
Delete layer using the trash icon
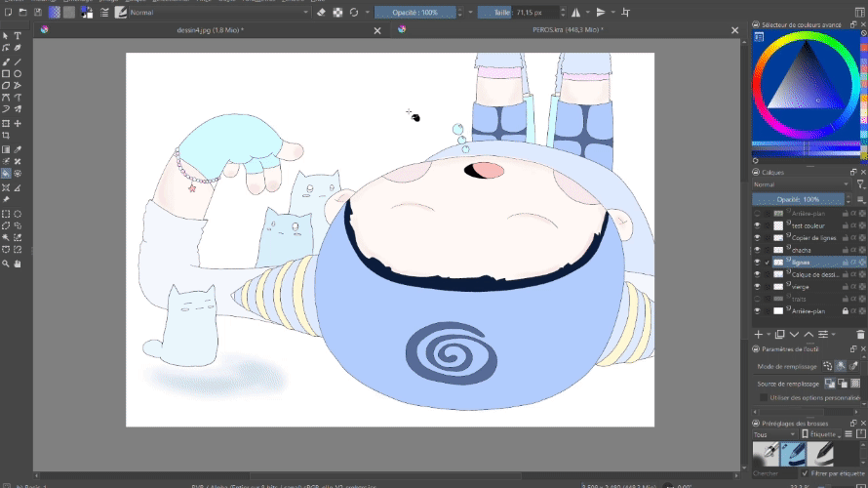(x=860, y=334)
